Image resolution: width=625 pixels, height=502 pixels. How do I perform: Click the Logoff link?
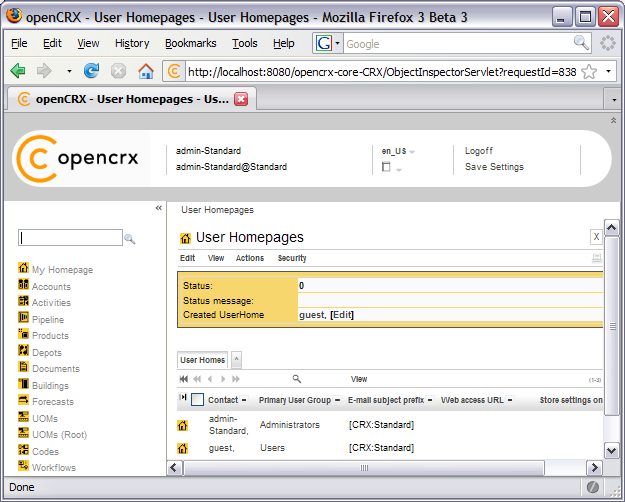[478, 151]
